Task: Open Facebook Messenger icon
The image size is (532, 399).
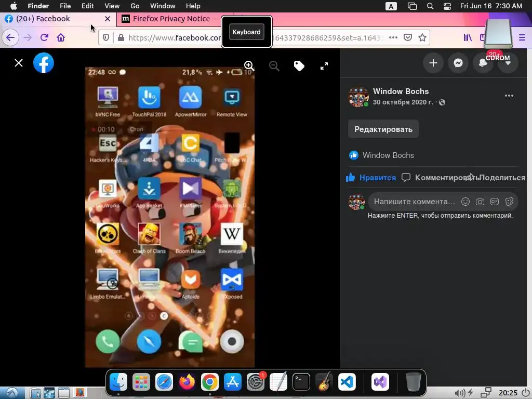Action: click(x=458, y=63)
